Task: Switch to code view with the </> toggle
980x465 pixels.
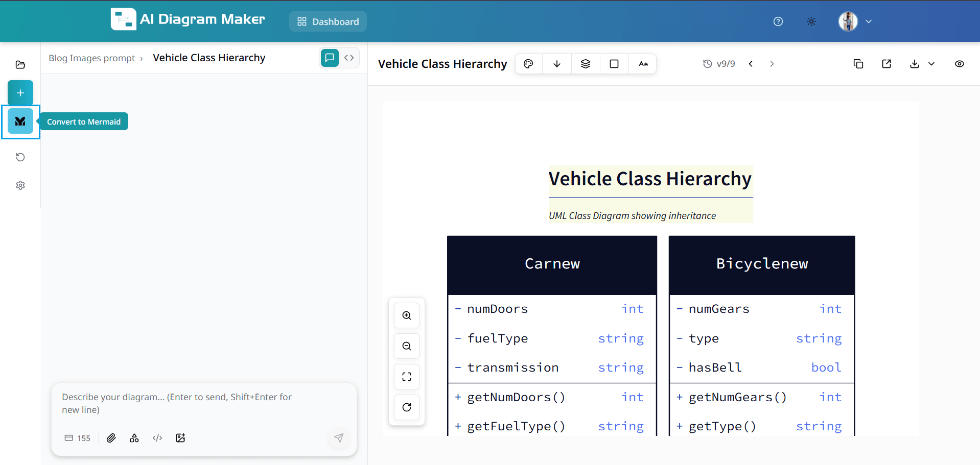Action: coord(349,58)
